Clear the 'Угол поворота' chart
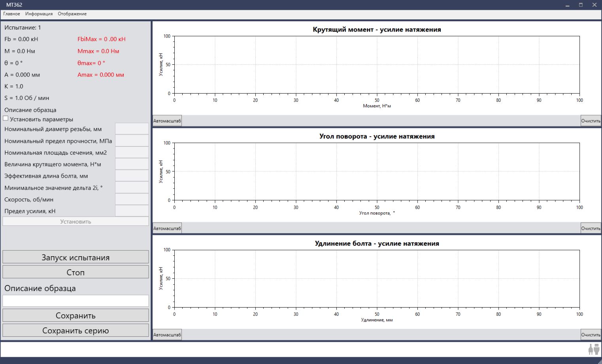Screen dimensions: 602x364 (591, 228)
